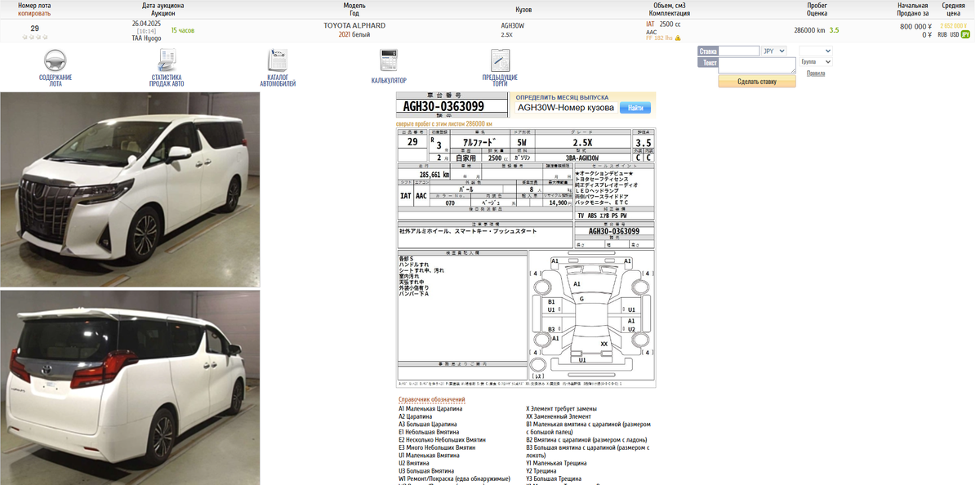Click the year '2021' text

(x=345, y=35)
